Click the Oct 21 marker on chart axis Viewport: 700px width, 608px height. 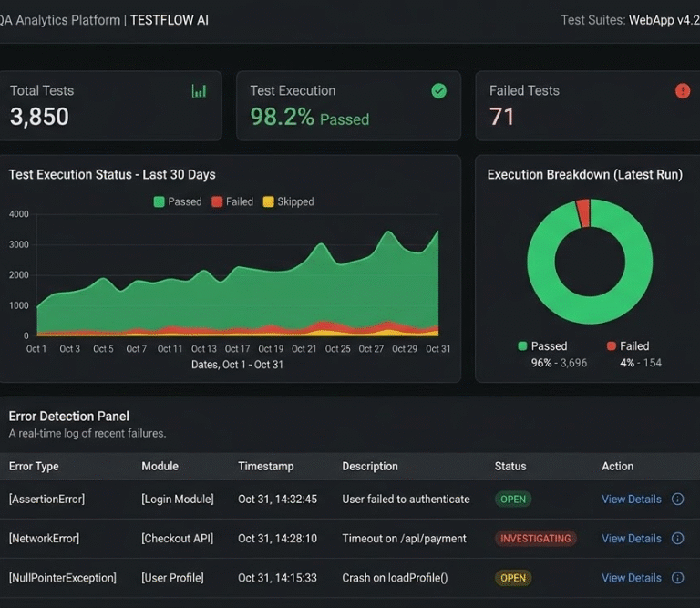[304, 349]
